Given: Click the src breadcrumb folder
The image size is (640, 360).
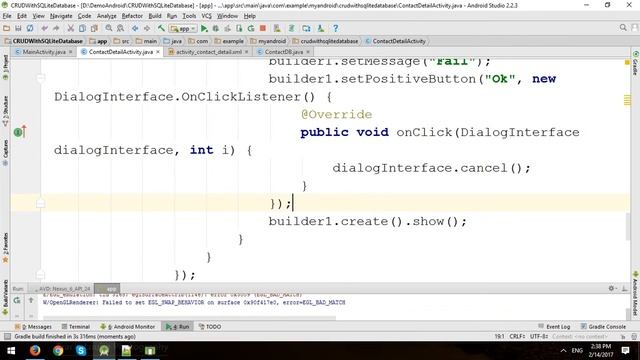Looking at the screenshot, I should coord(122,41).
